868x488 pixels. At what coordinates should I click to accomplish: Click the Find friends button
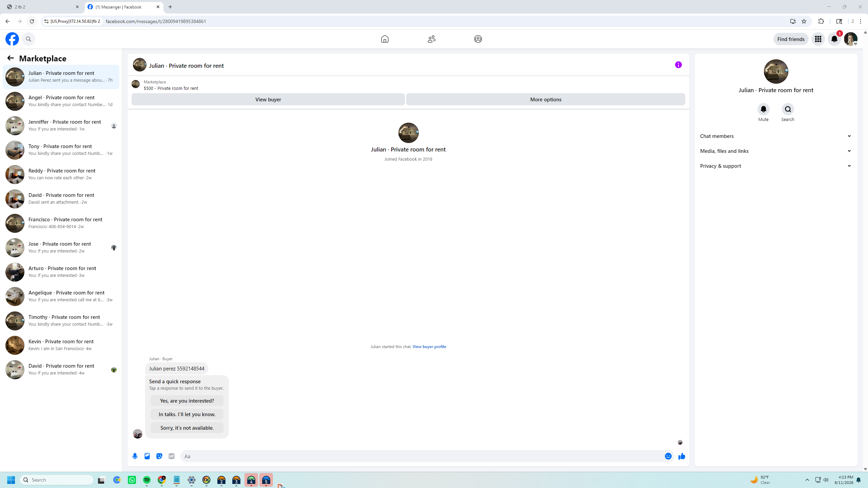coord(791,39)
